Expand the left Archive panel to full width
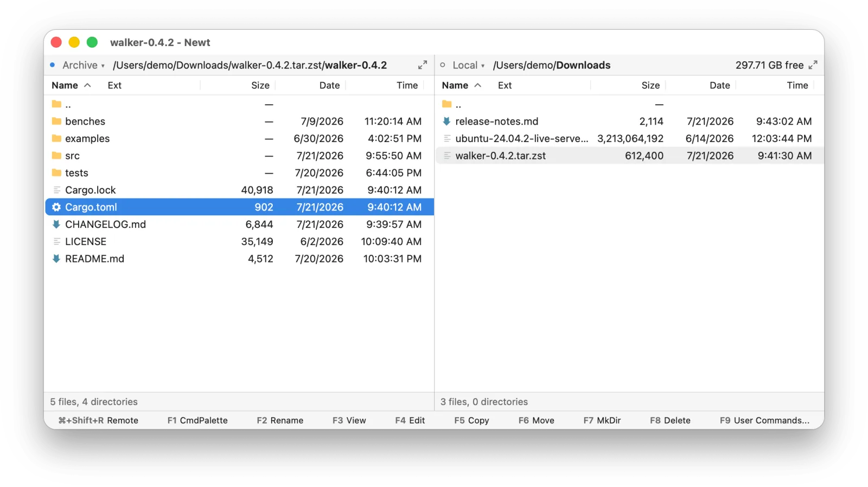This screenshot has width=868, height=487. [x=423, y=65]
